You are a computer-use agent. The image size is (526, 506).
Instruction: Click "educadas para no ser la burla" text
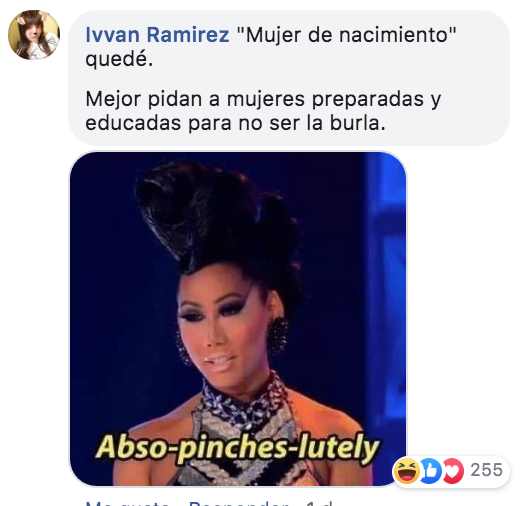click(235, 123)
